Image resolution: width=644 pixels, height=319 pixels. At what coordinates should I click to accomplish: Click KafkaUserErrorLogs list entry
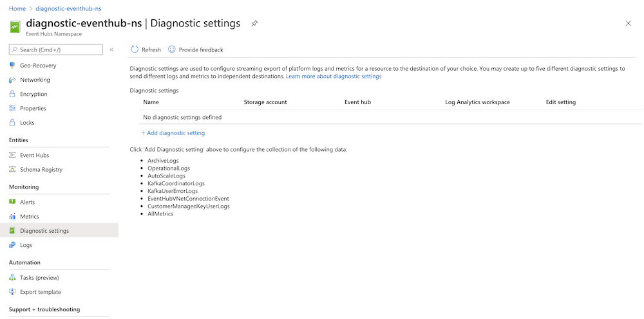pos(173,191)
